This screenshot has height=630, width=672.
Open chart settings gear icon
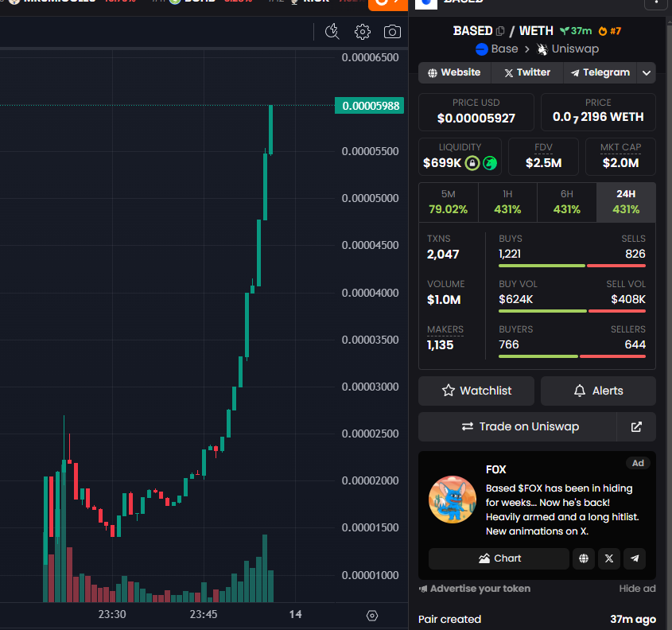(363, 32)
